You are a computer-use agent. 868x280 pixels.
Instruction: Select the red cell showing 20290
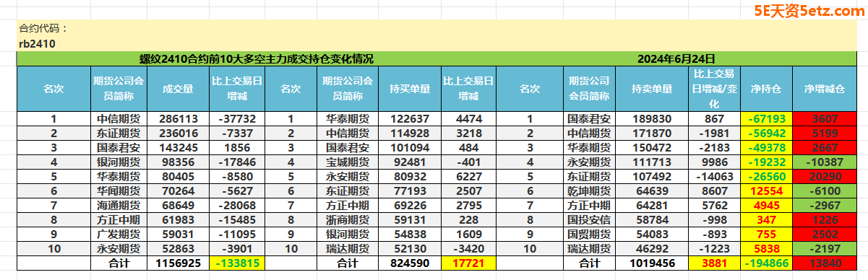pyautogui.click(x=825, y=176)
